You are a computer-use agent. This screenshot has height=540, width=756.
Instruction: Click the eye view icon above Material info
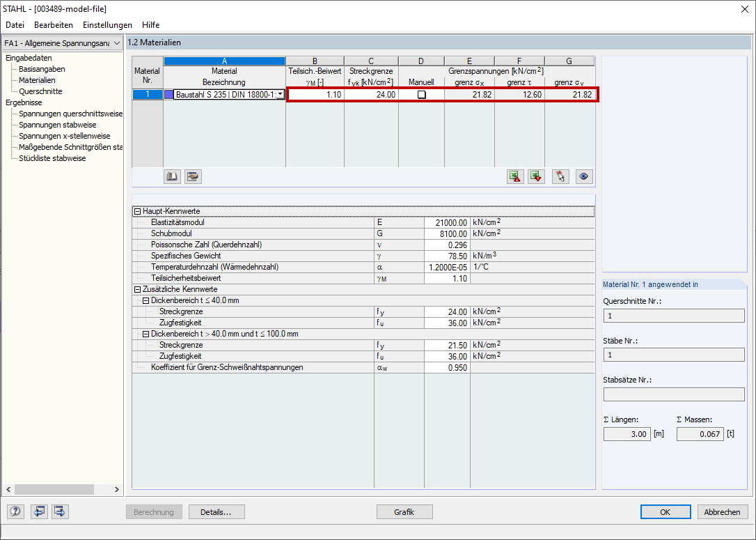583,176
